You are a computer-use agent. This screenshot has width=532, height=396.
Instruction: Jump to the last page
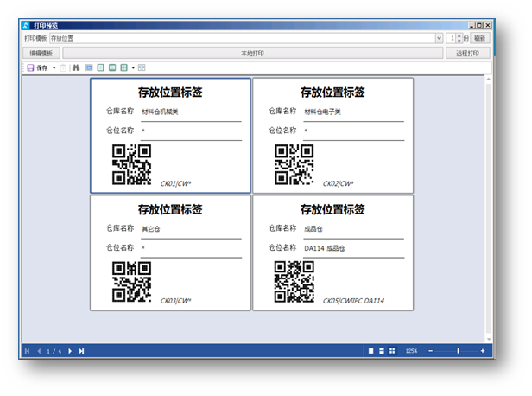[x=81, y=351]
